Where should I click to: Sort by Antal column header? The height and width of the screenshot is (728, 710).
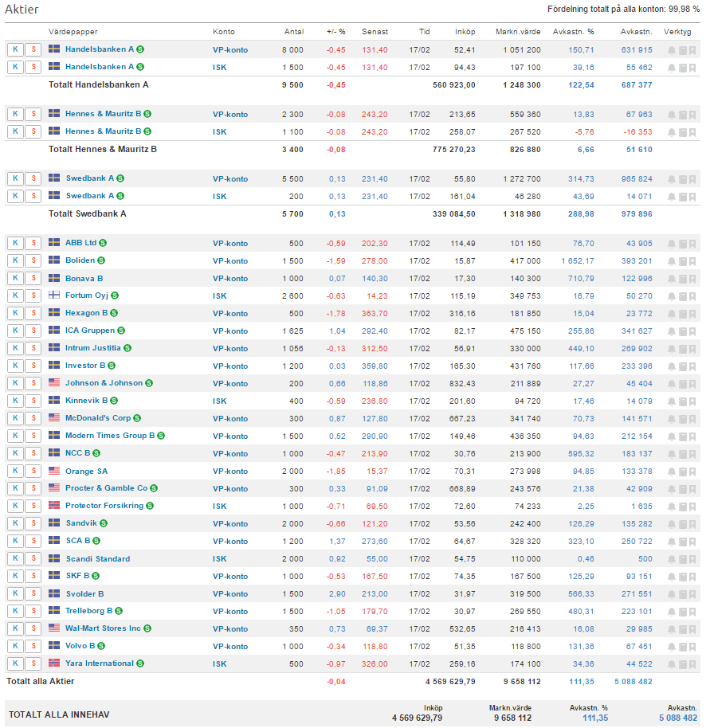294,32
